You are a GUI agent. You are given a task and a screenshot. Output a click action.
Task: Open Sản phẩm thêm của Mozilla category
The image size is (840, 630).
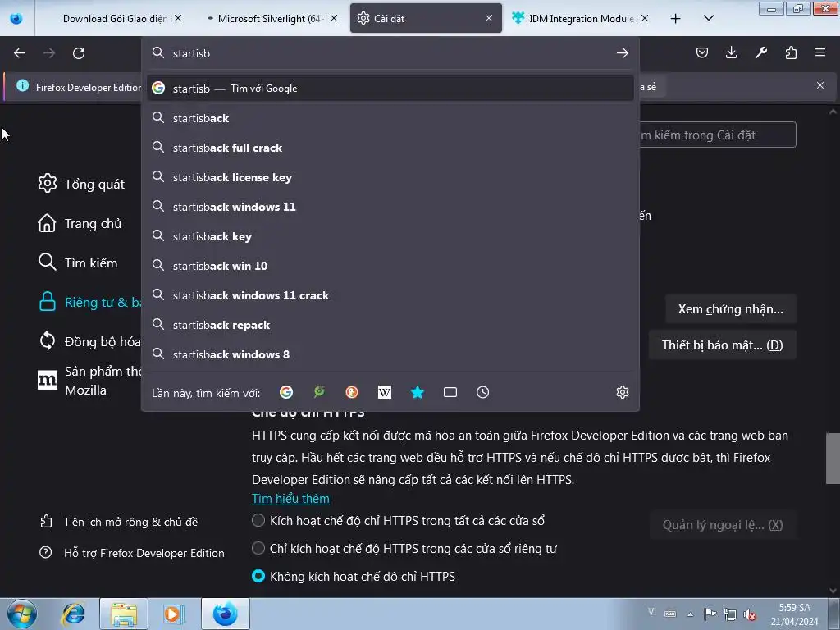pyautogui.click(x=89, y=381)
